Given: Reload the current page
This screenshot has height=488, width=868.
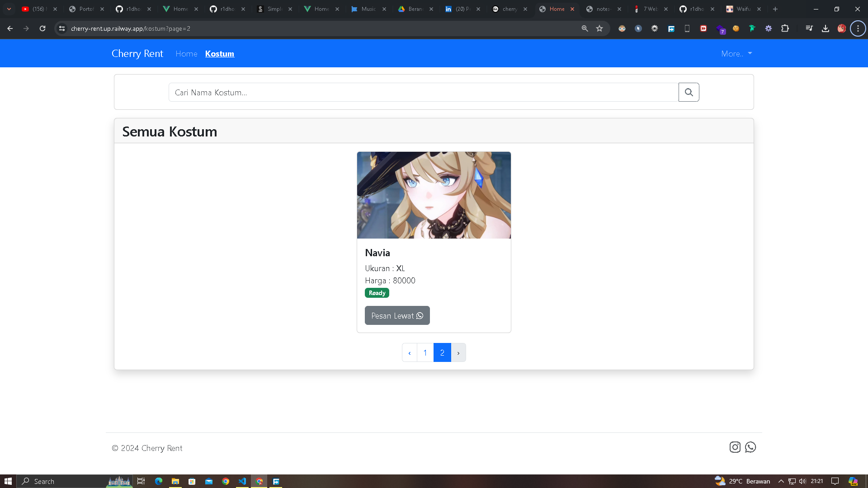Looking at the screenshot, I should (x=42, y=28).
